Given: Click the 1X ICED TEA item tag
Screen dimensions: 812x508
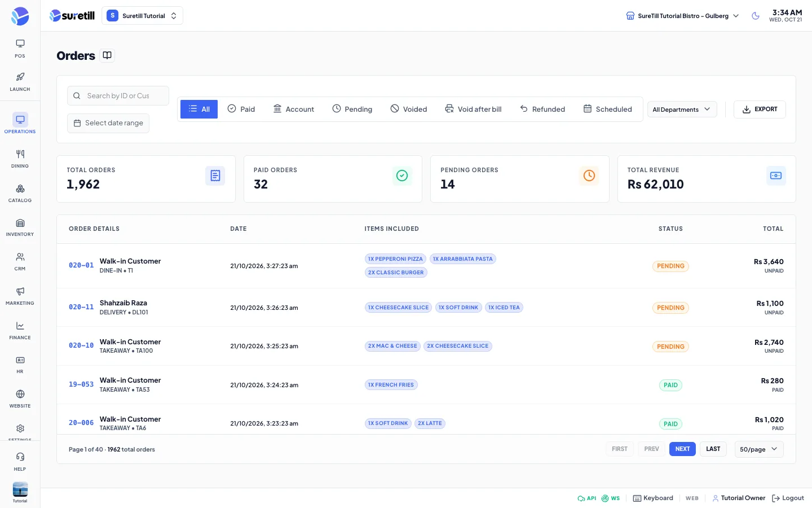Looking at the screenshot, I should [504, 308].
